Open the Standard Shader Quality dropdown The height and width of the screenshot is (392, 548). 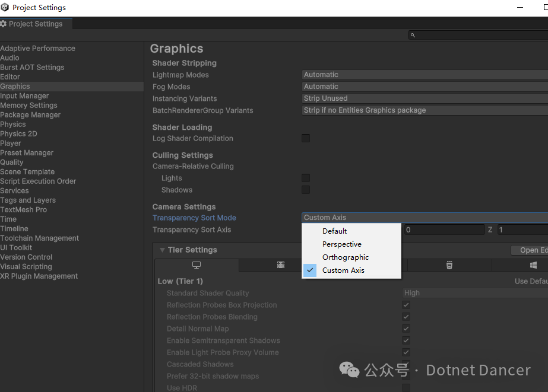475,293
